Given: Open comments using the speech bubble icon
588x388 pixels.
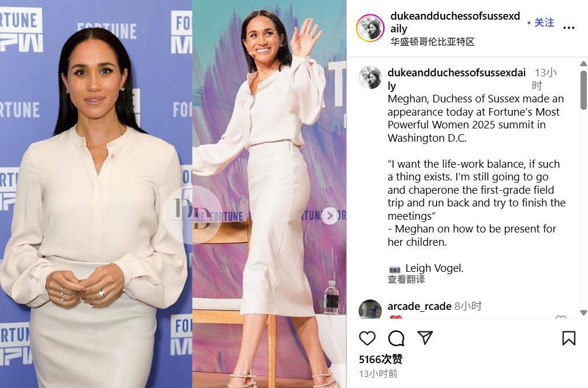Looking at the screenshot, I should [x=396, y=338].
